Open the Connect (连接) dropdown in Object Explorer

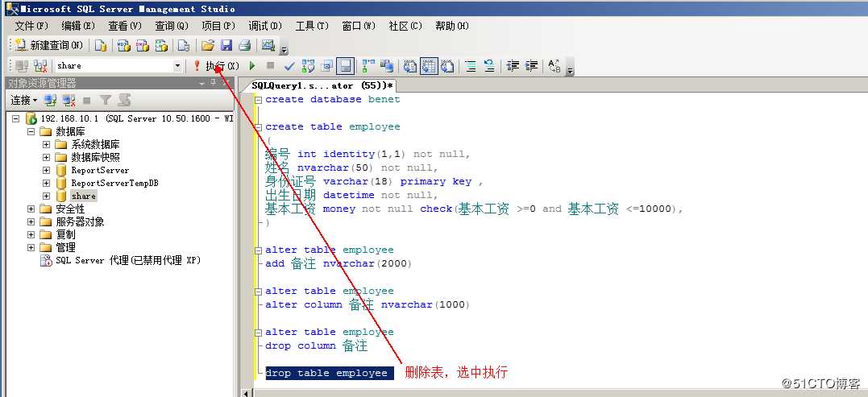click(24, 100)
